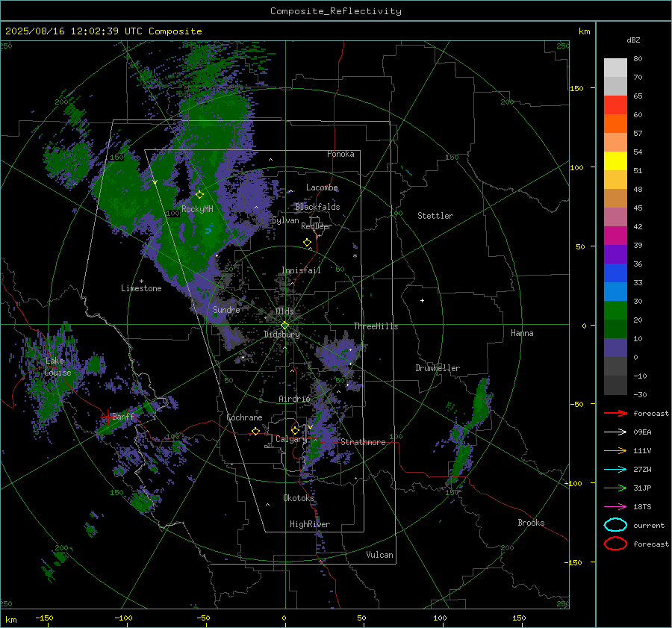Click the red forecast ellipse legend icon
The image size is (672, 628).
[615, 544]
